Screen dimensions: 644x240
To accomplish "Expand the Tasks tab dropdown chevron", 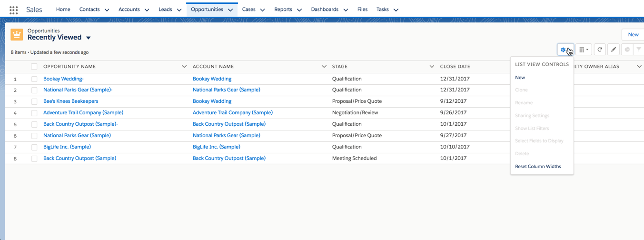I will pyautogui.click(x=396, y=10).
